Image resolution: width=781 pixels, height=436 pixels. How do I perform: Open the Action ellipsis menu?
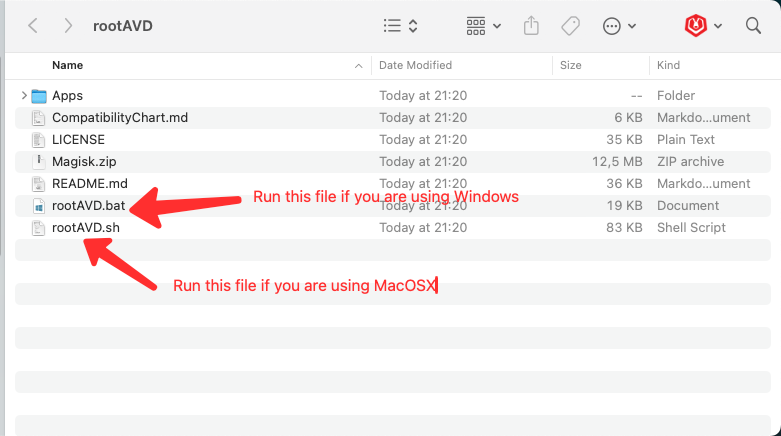pos(612,26)
